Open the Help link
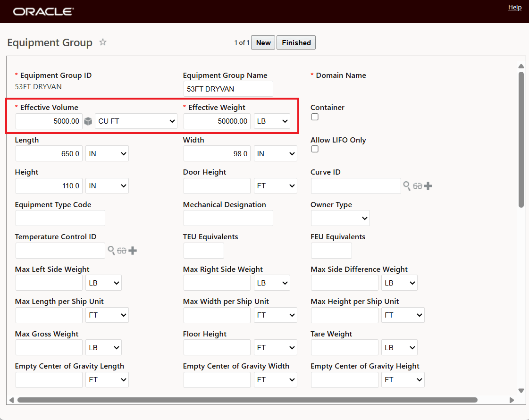This screenshot has height=420, width=529. (515, 7)
